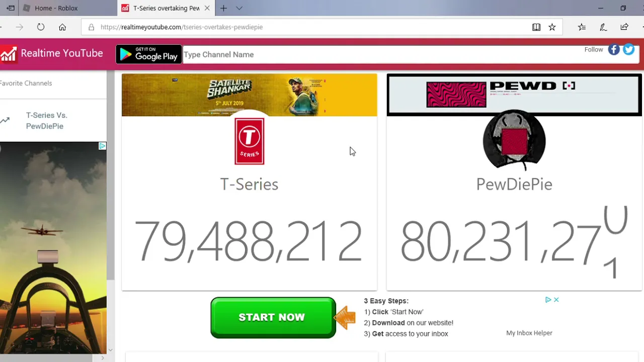The width and height of the screenshot is (644, 362).
Task: Open Twitter follow icon
Action: pos(629,49)
